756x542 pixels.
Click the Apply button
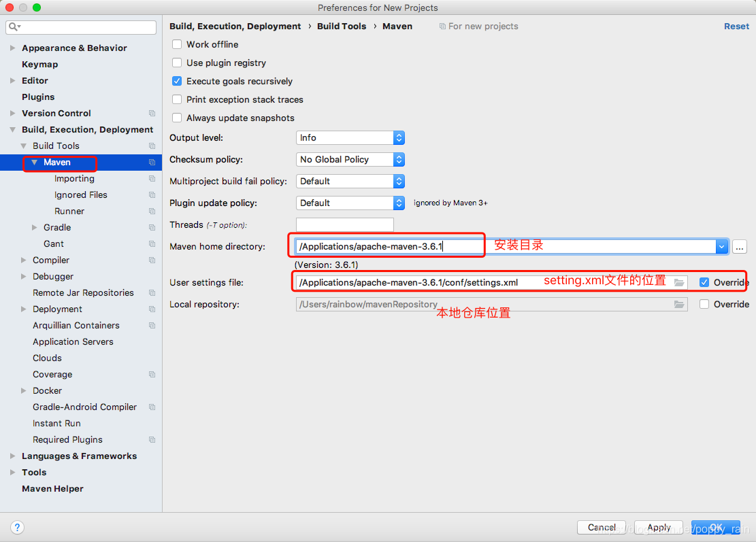click(x=659, y=528)
